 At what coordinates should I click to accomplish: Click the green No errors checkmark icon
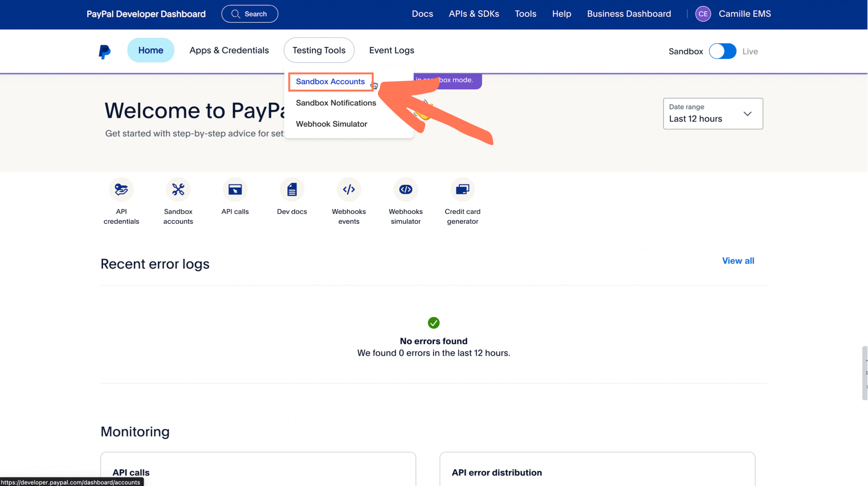(434, 323)
